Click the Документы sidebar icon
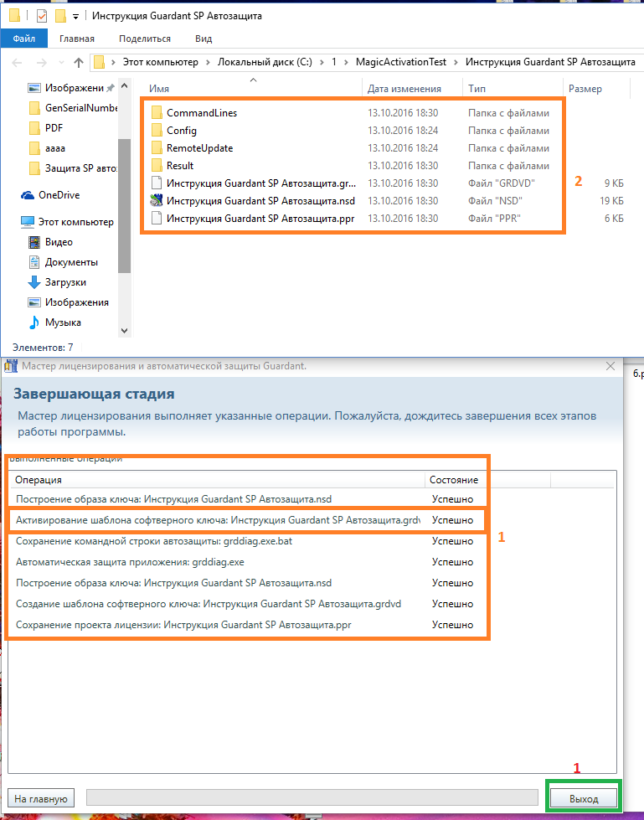644x820 pixels. click(34, 262)
